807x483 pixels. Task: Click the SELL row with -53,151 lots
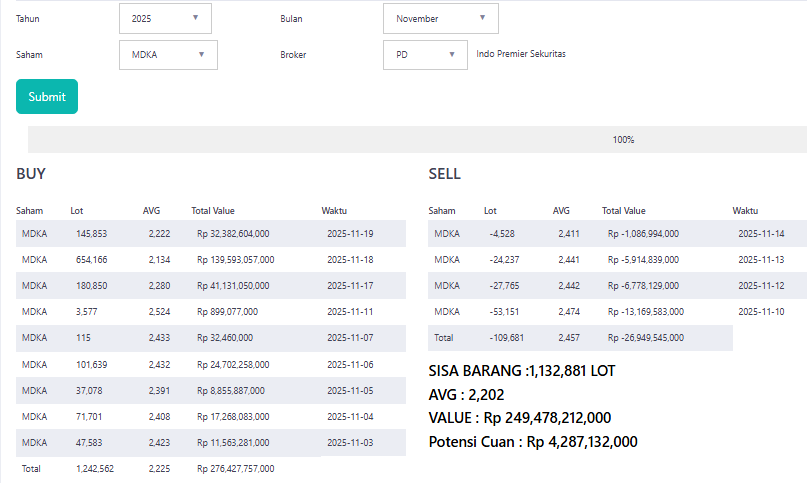(x=580, y=312)
